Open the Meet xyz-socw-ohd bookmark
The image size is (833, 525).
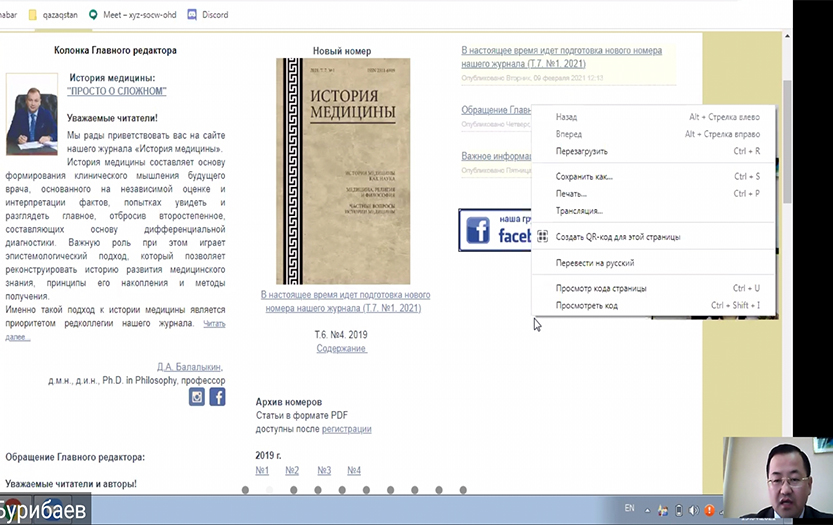[x=132, y=15]
